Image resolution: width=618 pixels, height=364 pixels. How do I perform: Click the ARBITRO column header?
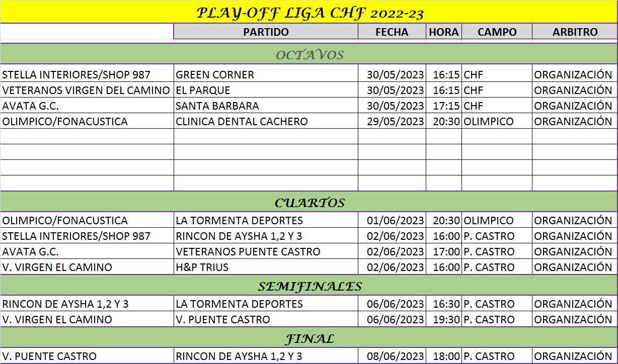coord(575,32)
